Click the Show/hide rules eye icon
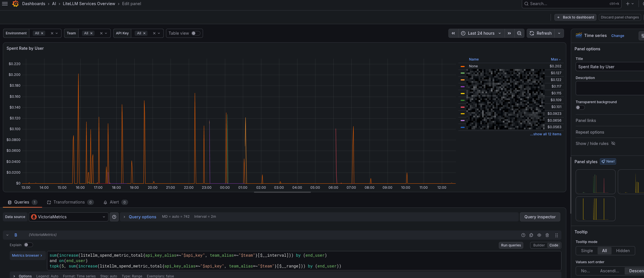The width and height of the screenshot is (644, 278). [x=614, y=144]
